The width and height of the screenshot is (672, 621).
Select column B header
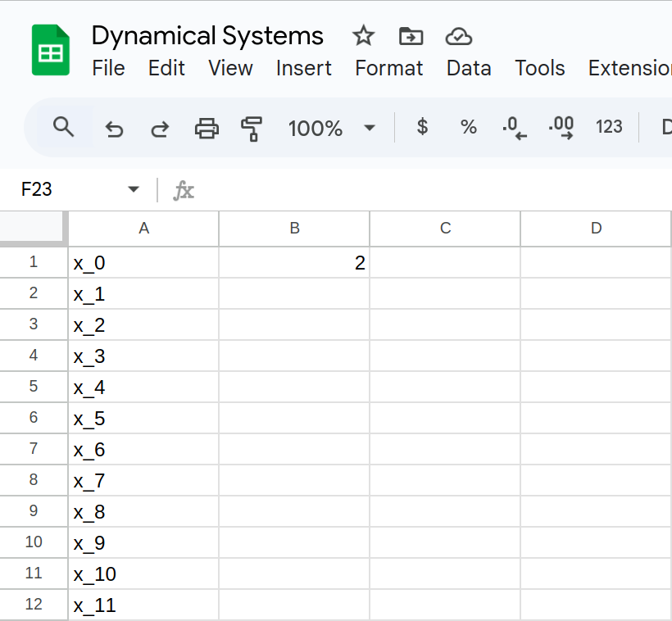[294, 229]
